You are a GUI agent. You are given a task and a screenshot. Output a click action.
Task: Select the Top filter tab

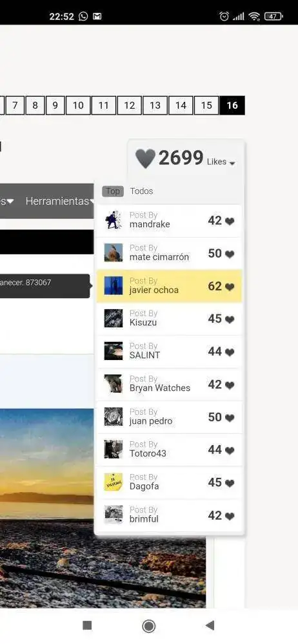[x=113, y=191]
